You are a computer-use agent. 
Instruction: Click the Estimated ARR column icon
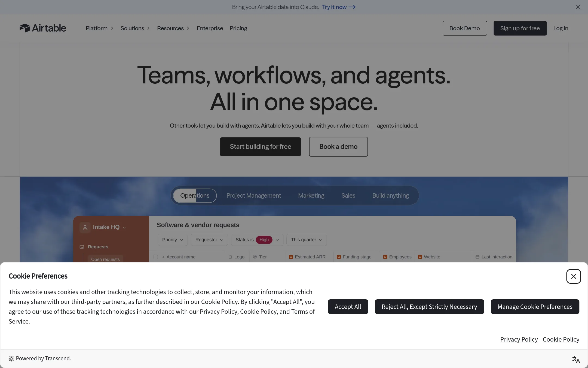[x=291, y=257]
